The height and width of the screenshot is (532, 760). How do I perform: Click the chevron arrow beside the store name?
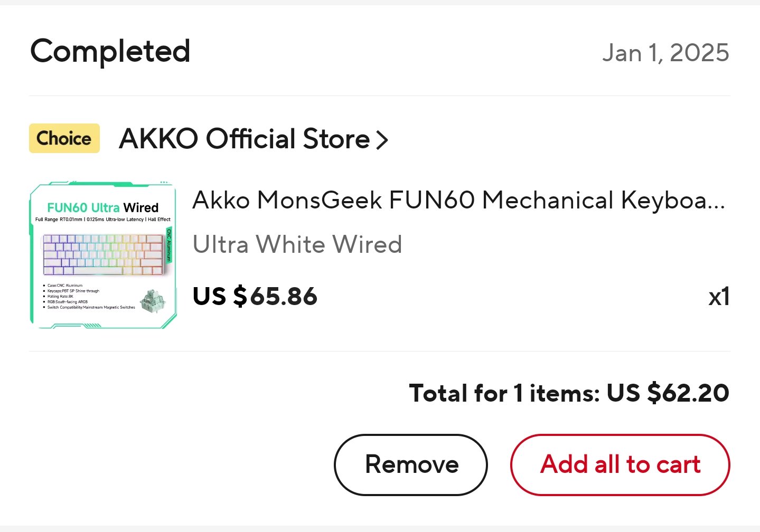pos(382,140)
